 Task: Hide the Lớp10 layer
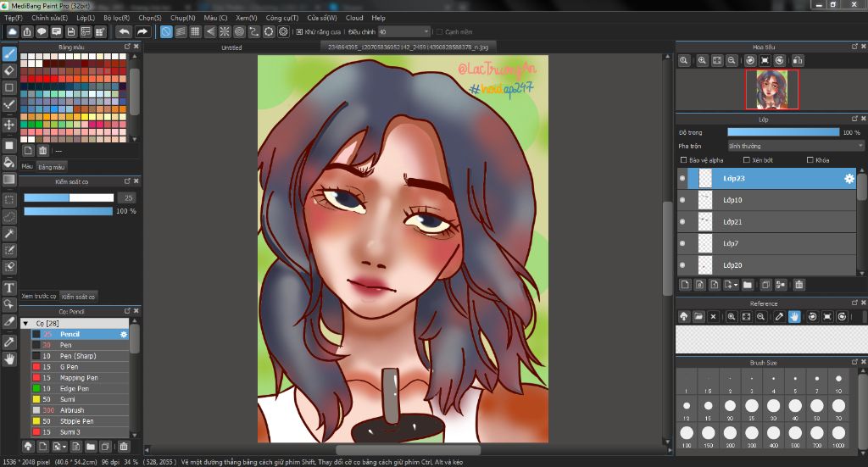[682, 200]
